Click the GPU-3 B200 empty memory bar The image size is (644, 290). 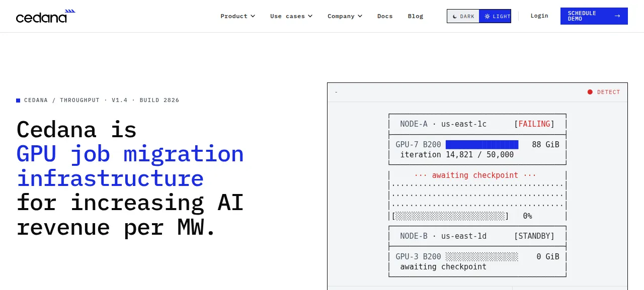[x=482, y=257]
